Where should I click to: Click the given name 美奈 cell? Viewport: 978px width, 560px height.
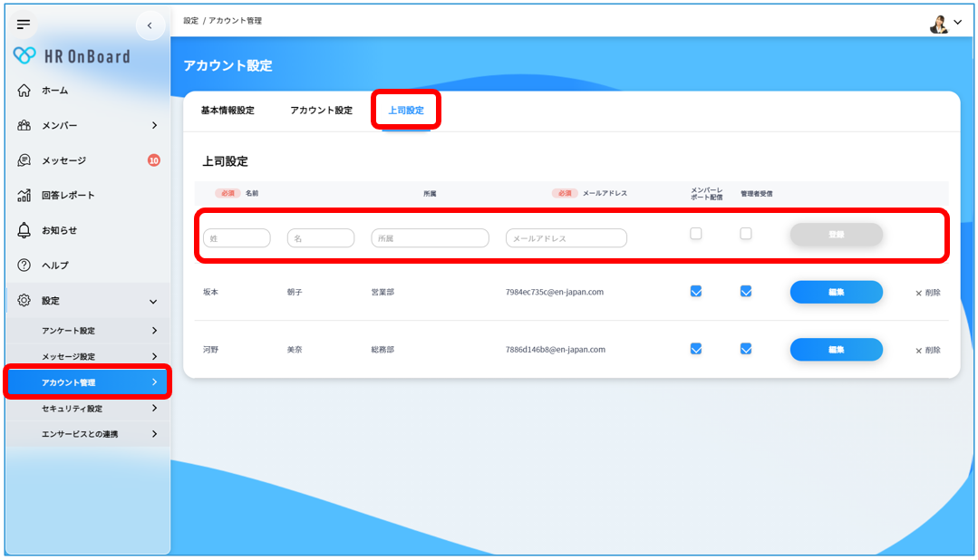point(295,349)
